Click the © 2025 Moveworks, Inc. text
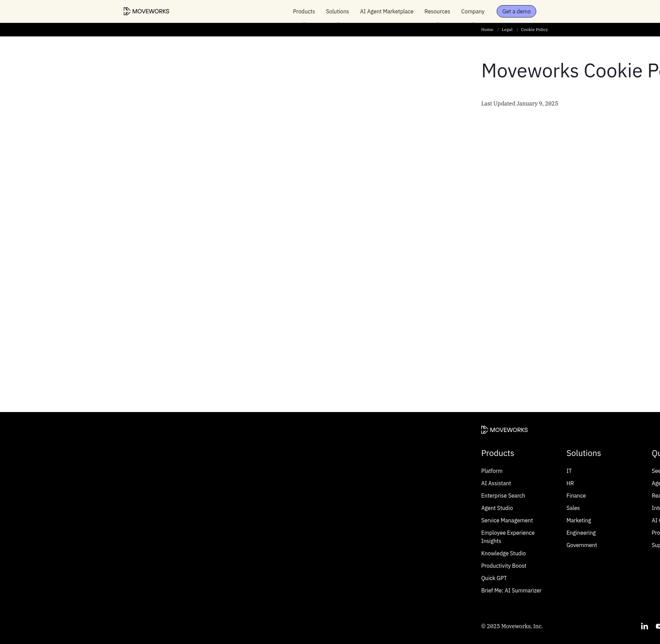This screenshot has width=660, height=644. (x=512, y=626)
